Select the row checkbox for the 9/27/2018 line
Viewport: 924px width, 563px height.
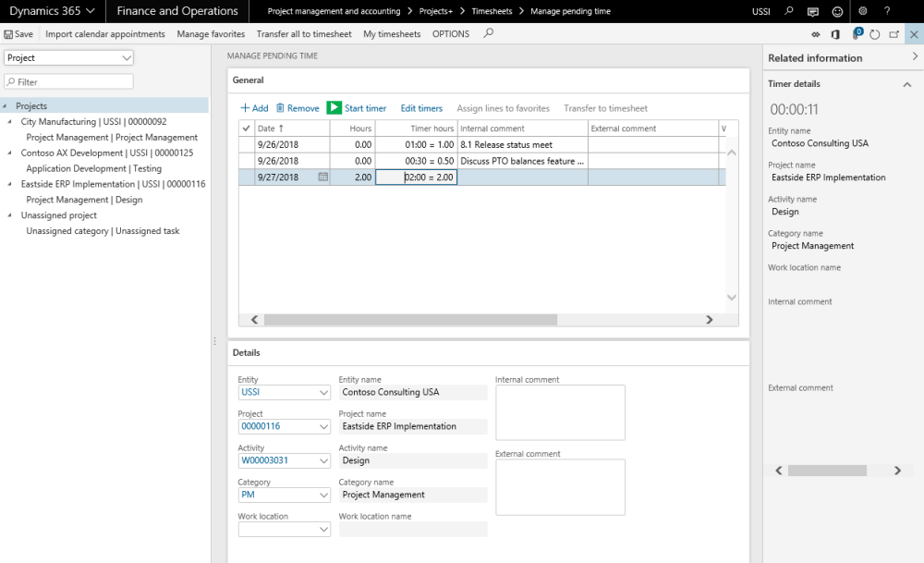(247, 177)
